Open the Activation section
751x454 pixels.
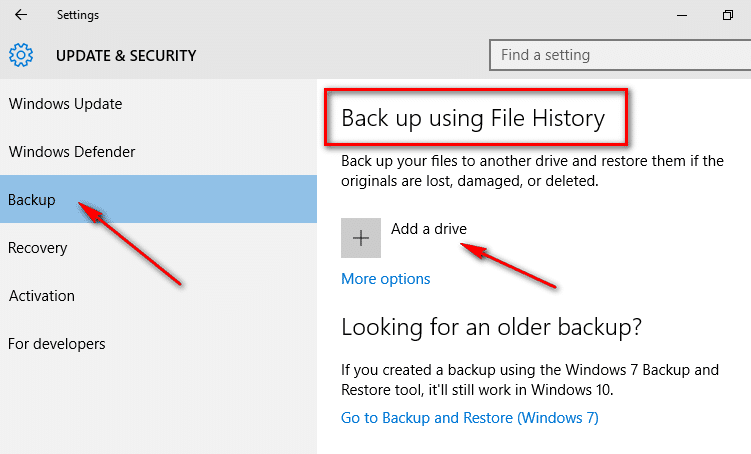[x=158, y=295]
